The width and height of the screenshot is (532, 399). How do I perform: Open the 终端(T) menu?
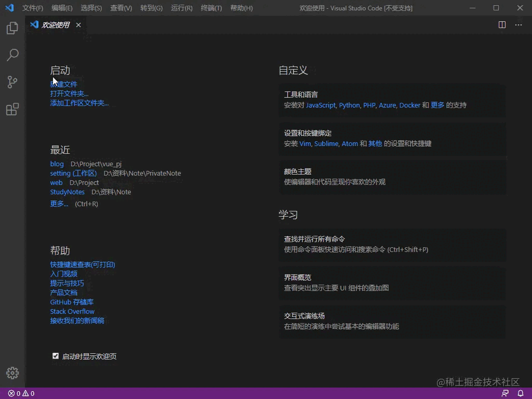(211, 8)
